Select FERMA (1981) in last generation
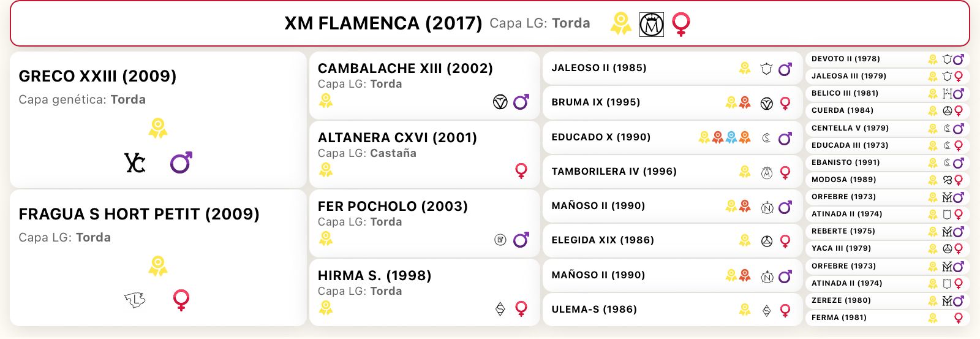The height and width of the screenshot is (339, 980). coord(888,318)
